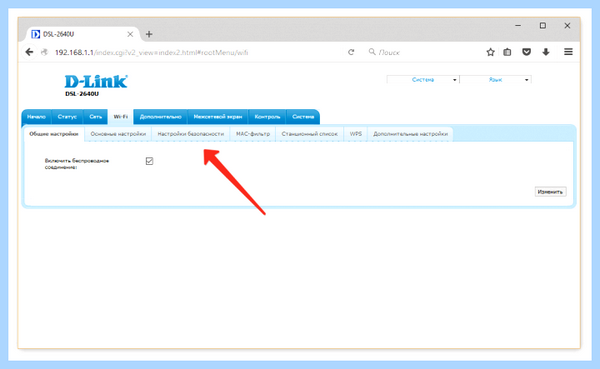The height and width of the screenshot is (369, 600).
Task: Open a new browser tab with plus
Action: tap(149, 34)
